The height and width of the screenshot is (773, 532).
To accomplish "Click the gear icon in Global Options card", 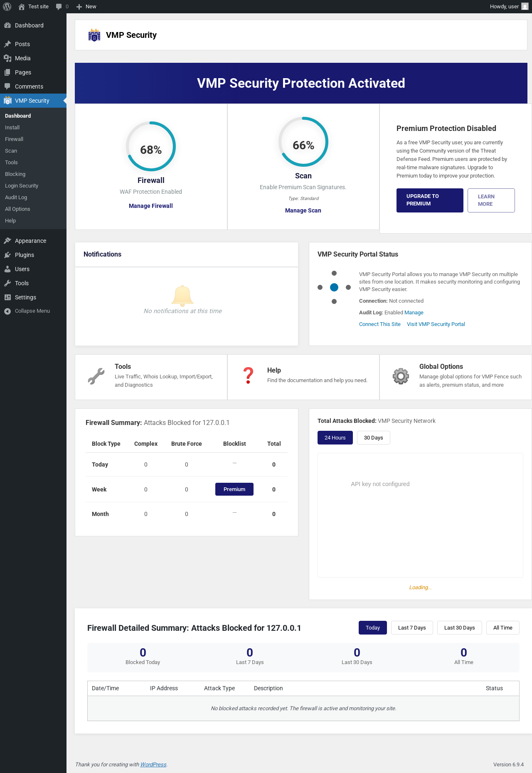I will click(401, 376).
